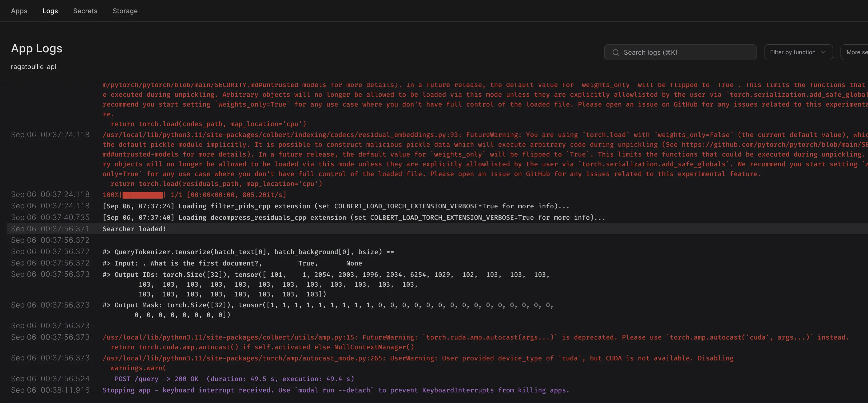This screenshot has width=868, height=403.
Task: Click the ragatouille-api app name
Action: pos(33,66)
